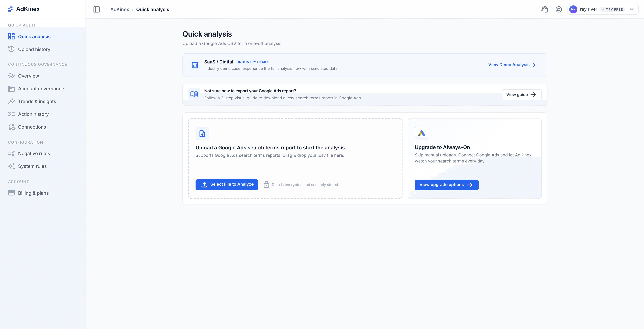Click the INDUSTRY DEMO badge

click(x=253, y=62)
